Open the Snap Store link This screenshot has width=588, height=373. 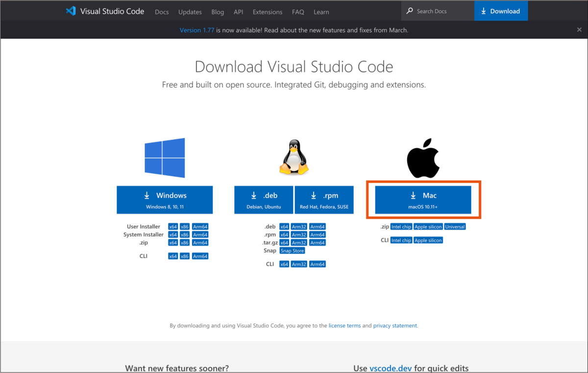[292, 251]
